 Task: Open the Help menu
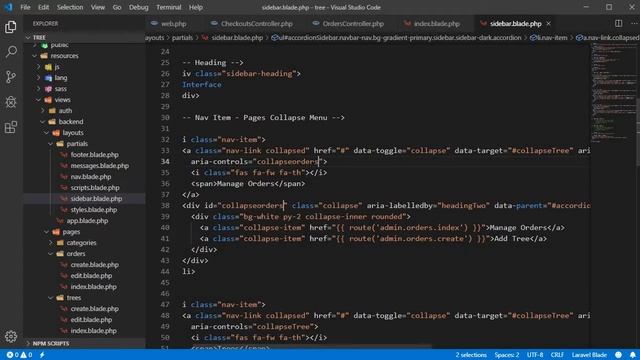(196, 7)
